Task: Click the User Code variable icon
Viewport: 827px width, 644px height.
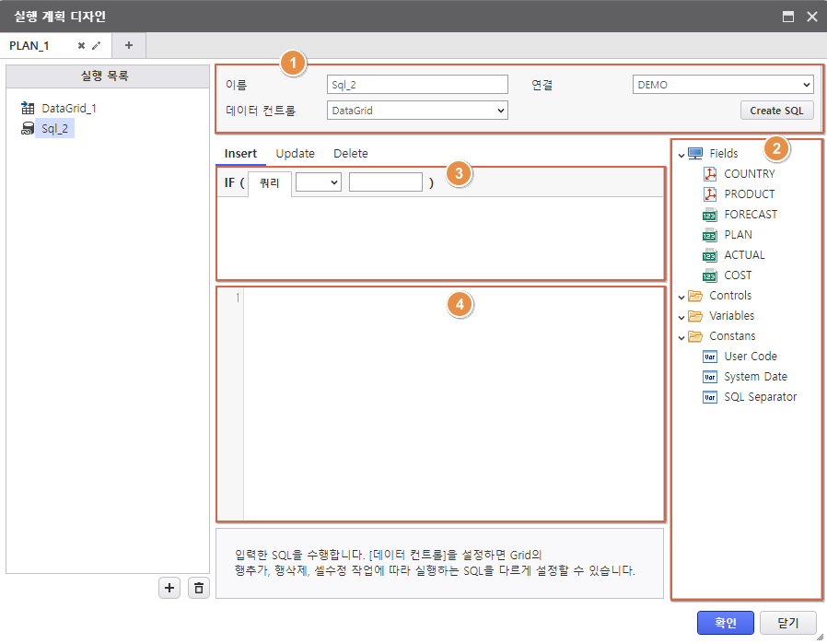Action: click(710, 357)
